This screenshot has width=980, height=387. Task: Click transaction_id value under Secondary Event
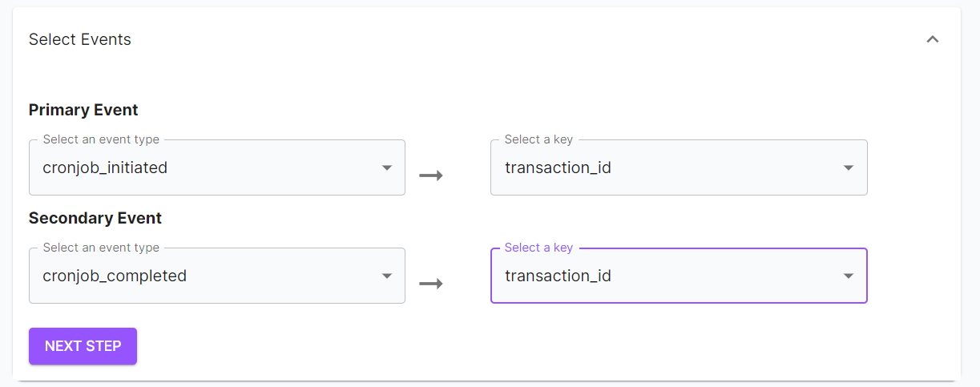[x=558, y=276]
